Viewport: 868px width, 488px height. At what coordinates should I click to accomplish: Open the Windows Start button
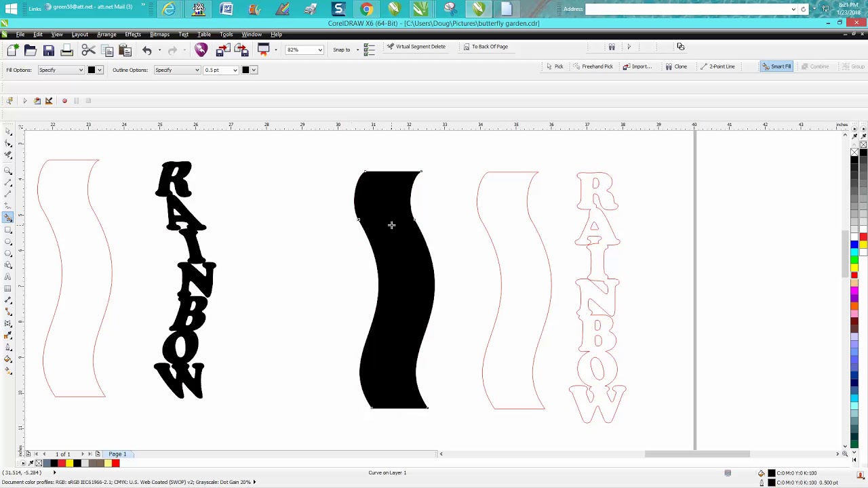click(x=11, y=9)
